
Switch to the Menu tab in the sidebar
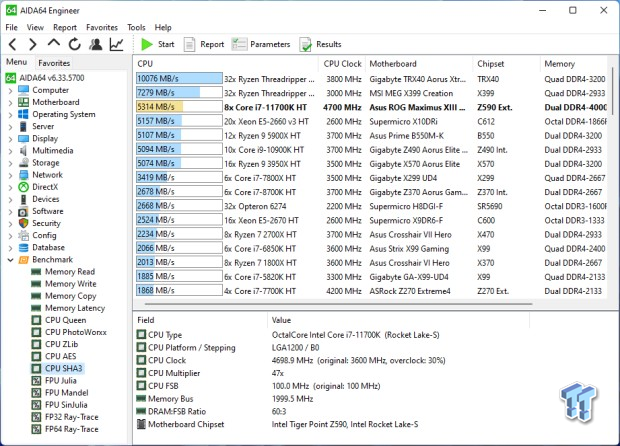pos(17,62)
